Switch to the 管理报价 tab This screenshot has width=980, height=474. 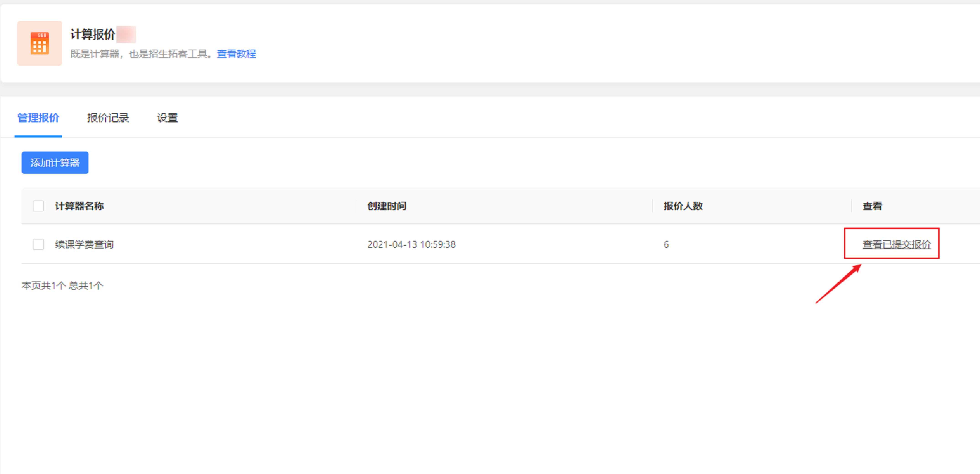(39, 118)
